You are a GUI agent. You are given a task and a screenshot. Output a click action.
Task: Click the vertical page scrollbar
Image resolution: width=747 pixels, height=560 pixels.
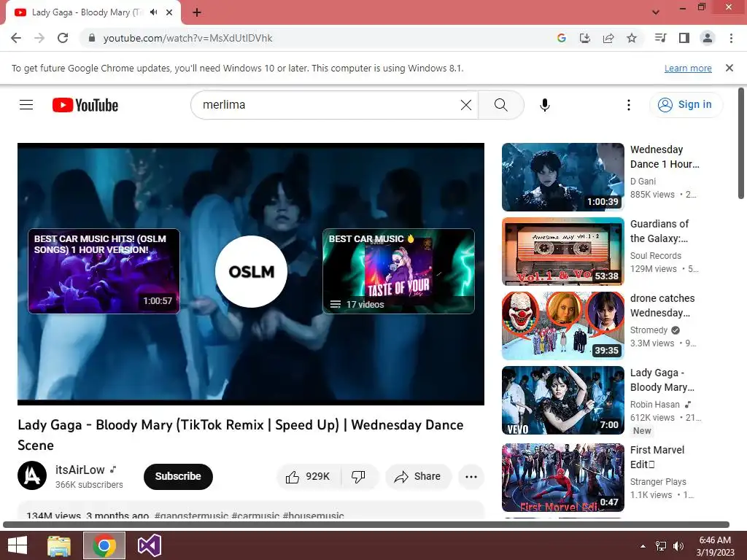741,143
